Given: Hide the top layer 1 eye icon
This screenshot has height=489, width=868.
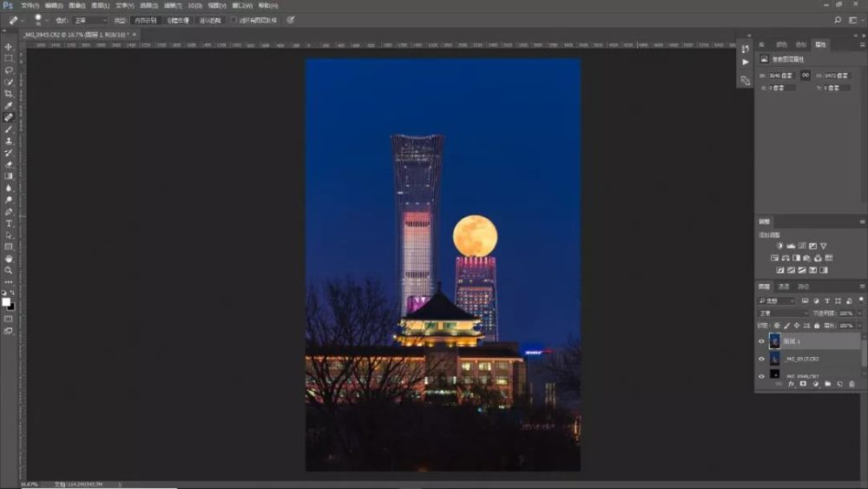Looking at the screenshot, I should pos(761,341).
